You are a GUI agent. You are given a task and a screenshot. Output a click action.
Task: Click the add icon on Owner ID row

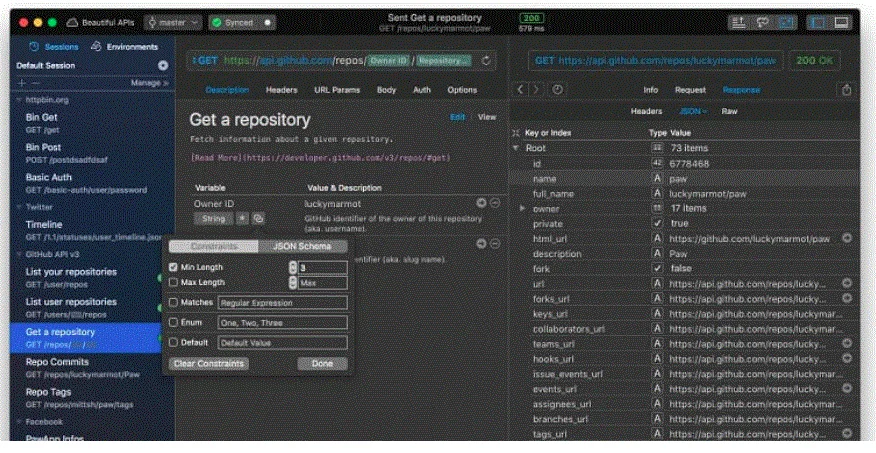click(481, 203)
